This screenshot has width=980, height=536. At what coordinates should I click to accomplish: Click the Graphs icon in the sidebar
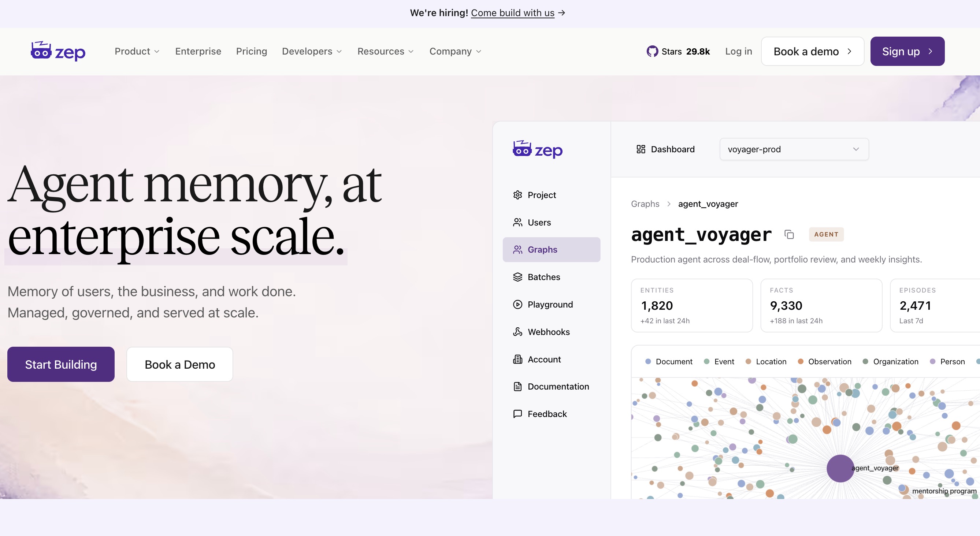(x=517, y=250)
